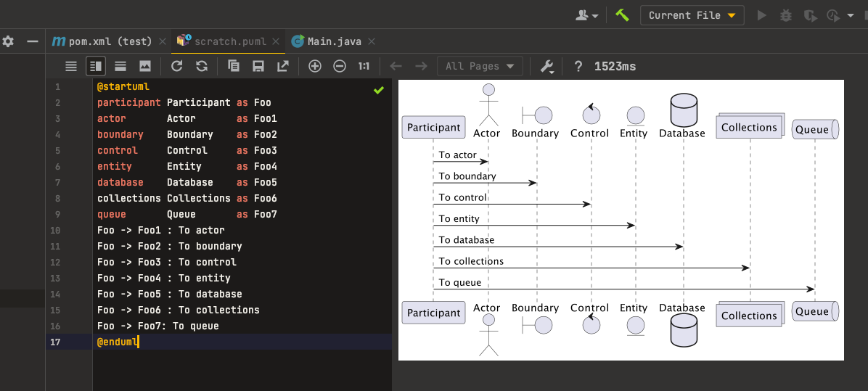Collapse the tool window with minus button
The height and width of the screenshot is (391, 868).
tap(32, 41)
